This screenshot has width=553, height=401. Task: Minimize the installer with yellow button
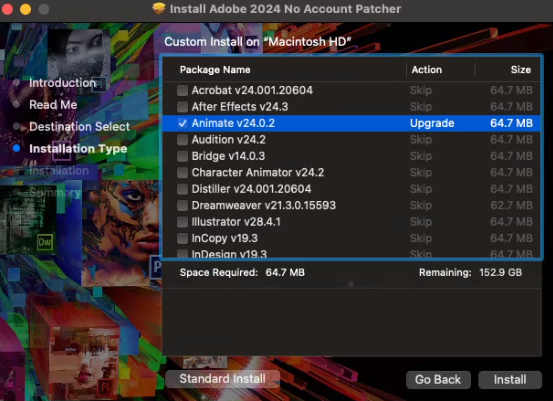25,9
